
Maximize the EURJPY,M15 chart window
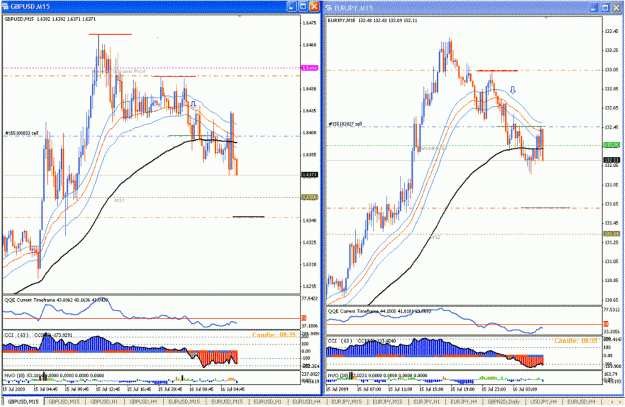pyautogui.click(x=605, y=8)
